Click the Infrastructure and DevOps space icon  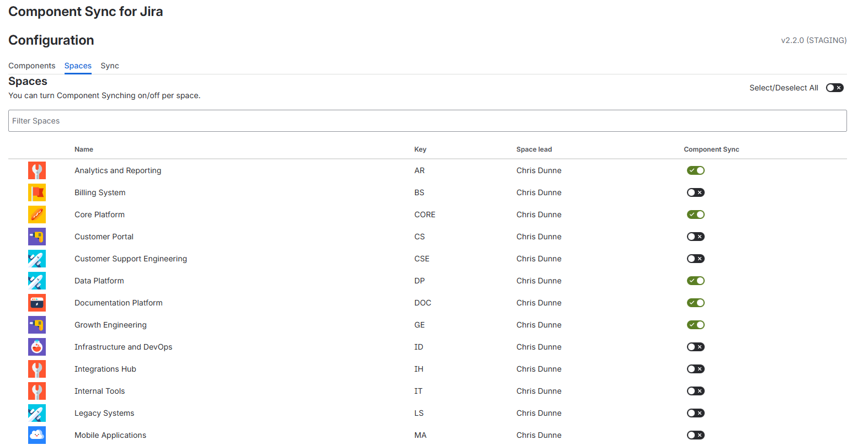[x=37, y=347]
